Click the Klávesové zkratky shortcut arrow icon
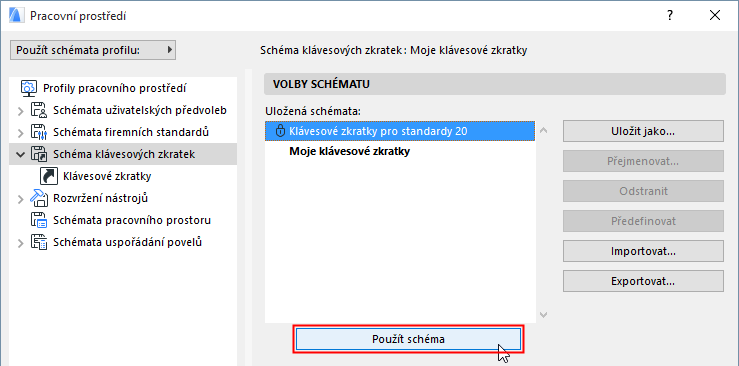 coord(49,176)
